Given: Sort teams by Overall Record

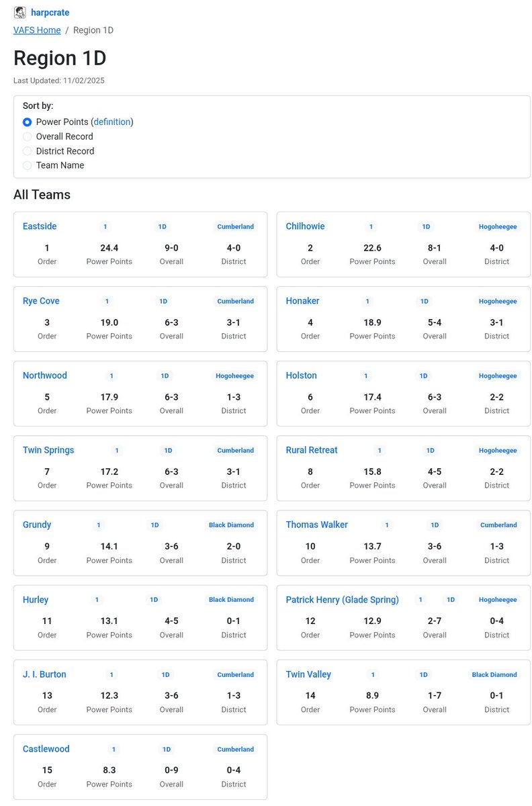Looking at the screenshot, I should [x=27, y=136].
